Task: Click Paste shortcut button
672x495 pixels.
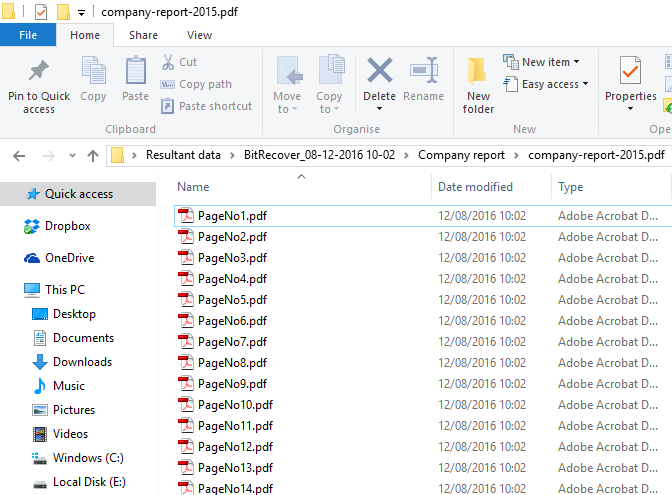Action: 214,106
